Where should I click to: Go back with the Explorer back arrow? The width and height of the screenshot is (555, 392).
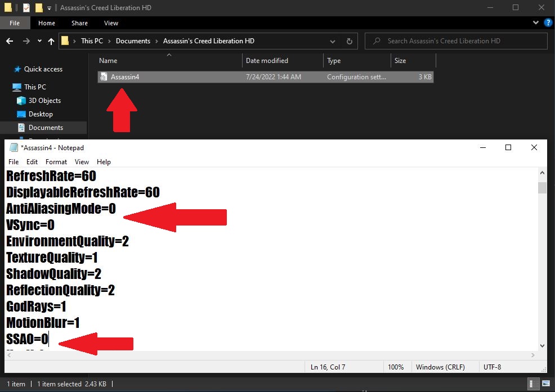click(10, 41)
